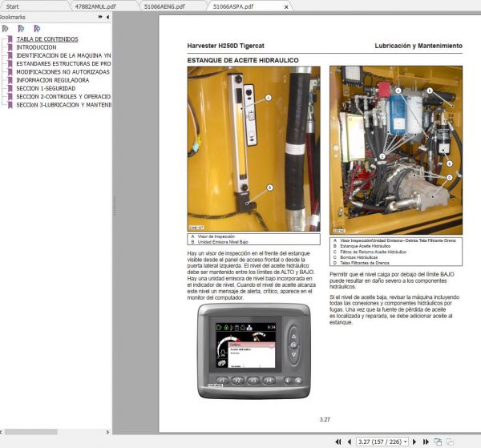The width and height of the screenshot is (481, 448).
Task: Click panel splitter grip handle
Action: [115, 206]
